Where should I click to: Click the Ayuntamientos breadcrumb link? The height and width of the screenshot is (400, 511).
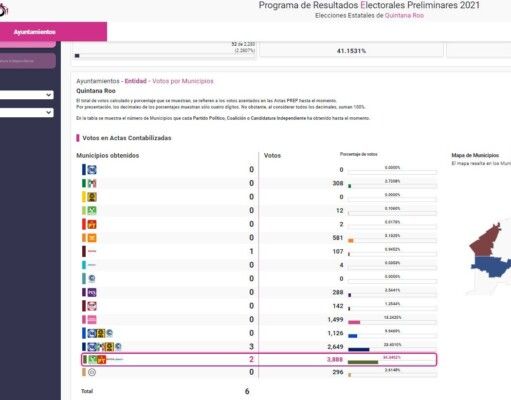[x=98, y=81]
